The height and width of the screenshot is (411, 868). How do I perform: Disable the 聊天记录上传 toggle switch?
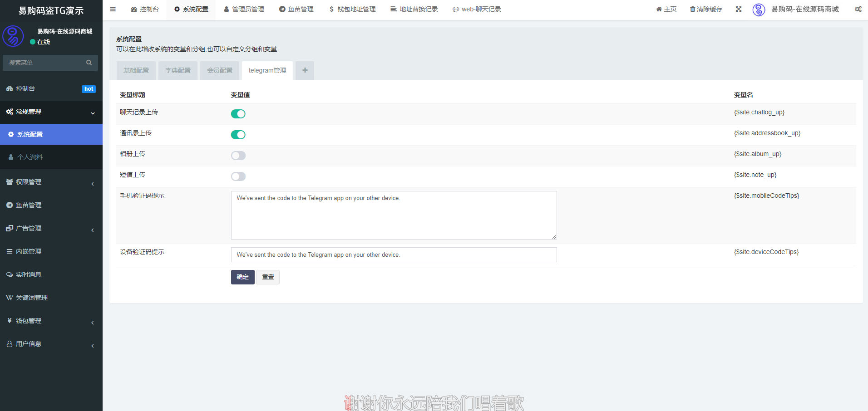[238, 114]
